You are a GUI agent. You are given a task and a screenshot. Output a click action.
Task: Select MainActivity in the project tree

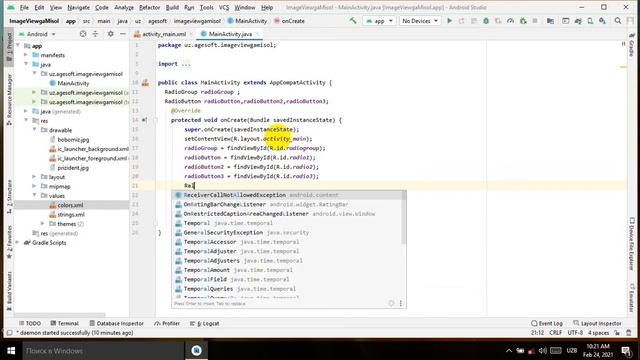click(73, 83)
